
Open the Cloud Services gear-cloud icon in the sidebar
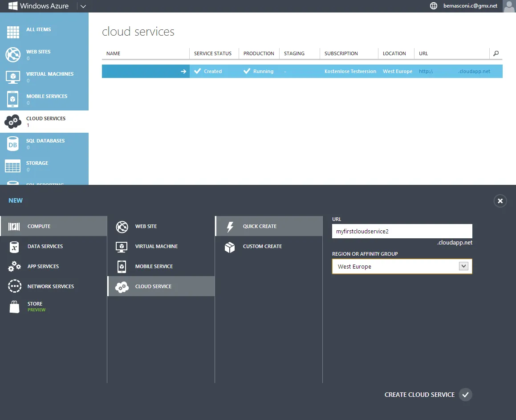13,122
